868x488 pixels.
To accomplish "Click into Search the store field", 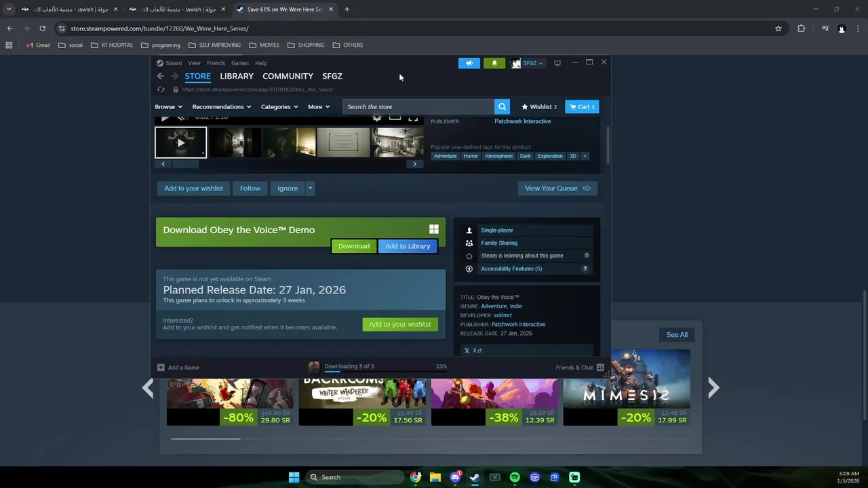I will [418, 106].
